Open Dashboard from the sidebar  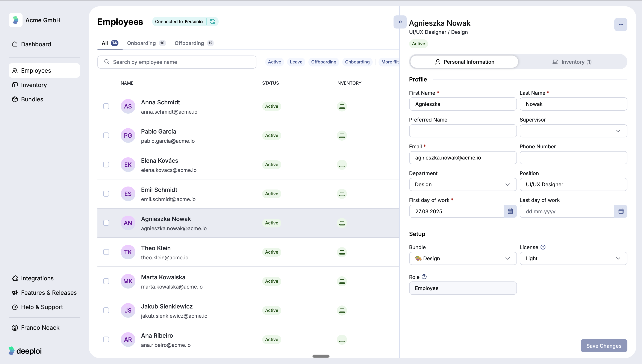click(36, 44)
